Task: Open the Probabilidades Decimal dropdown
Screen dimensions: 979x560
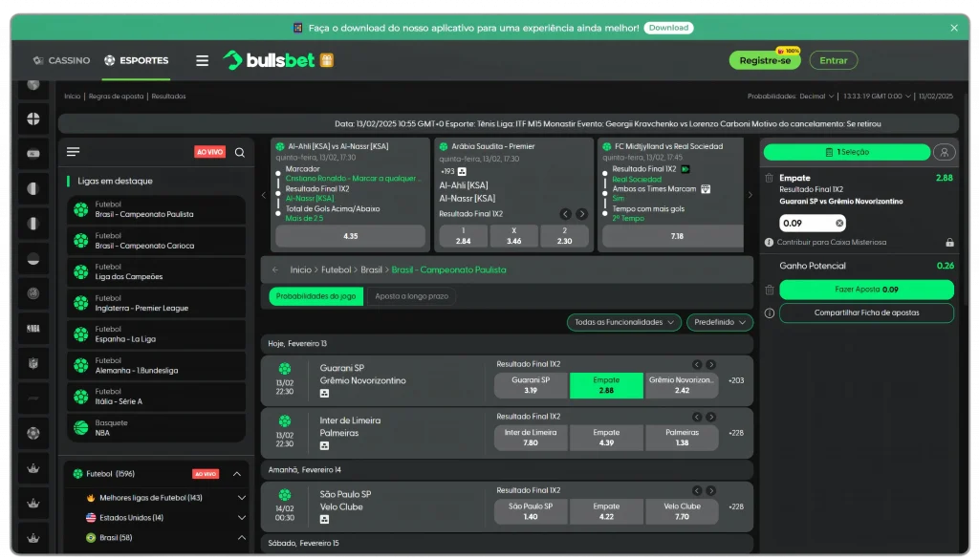Action: (x=790, y=97)
